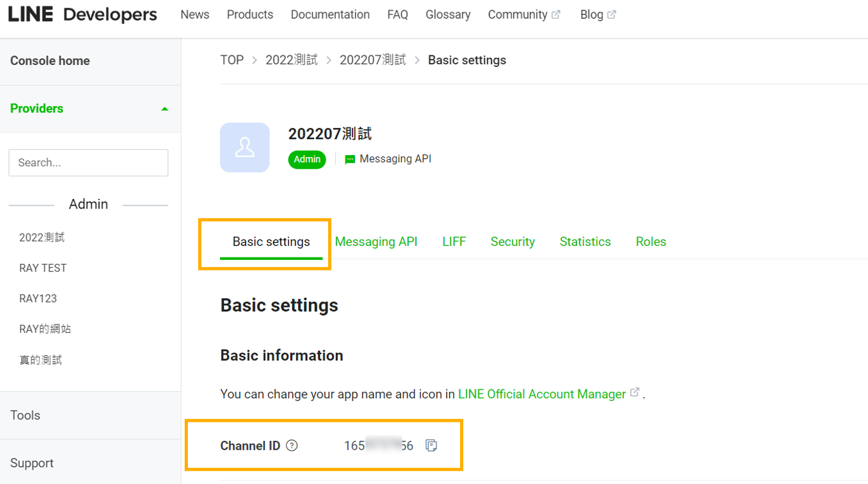This screenshot has width=868, height=484.
Task: Click the channel avatar placeholder image
Action: pos(245,147)
